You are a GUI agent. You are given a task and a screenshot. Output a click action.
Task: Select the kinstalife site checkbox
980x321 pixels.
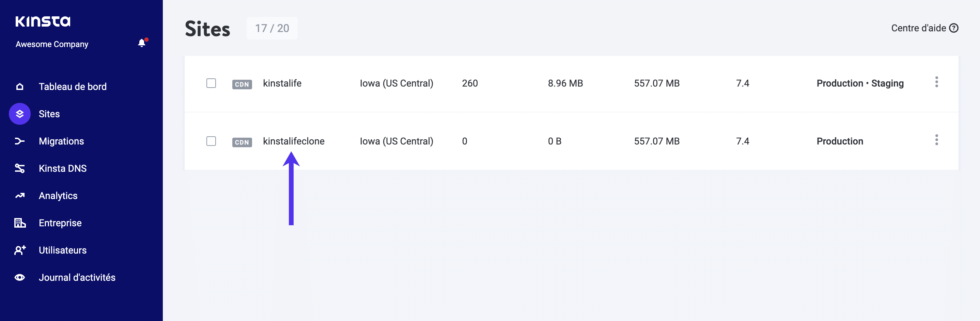pos(211,83)
